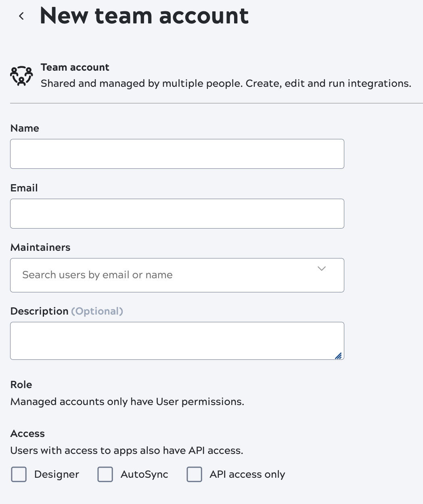This screenshot has height=504, width=423.
Task: Click the Designer label text
Action: 57,475
